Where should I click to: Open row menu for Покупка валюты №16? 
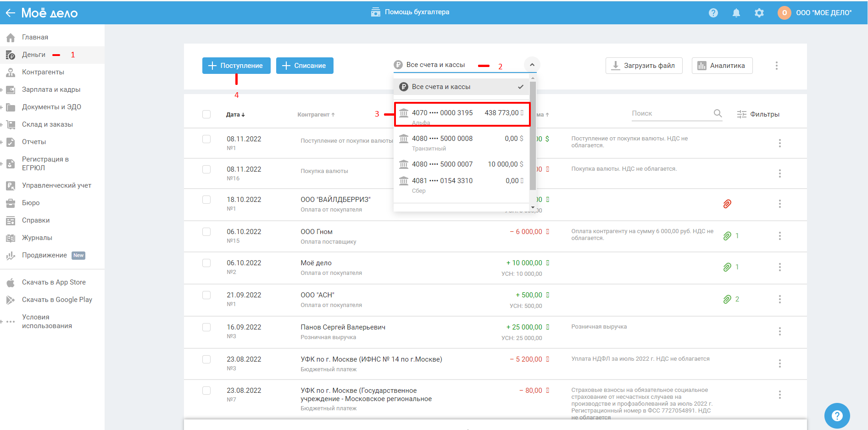click(779, 173)
